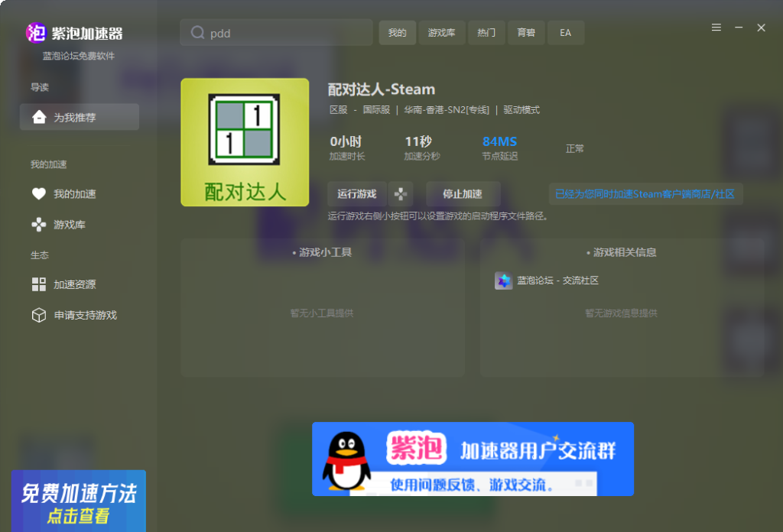Click the 11秒 acceleration seconds value
Viewport: 783px width, 532px height.
coord(418,141)
